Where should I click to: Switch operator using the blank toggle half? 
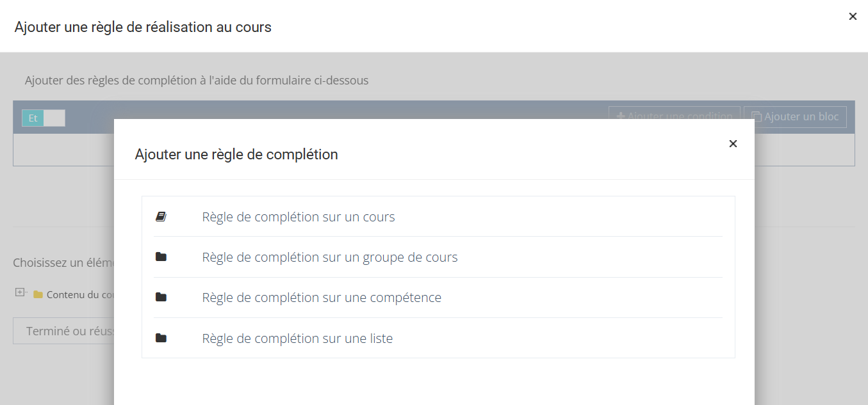54,118
